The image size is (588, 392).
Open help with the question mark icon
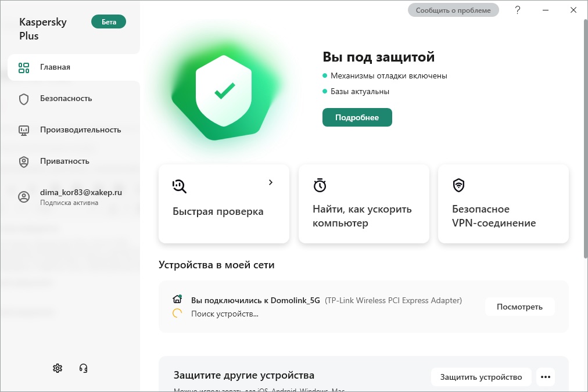point(518,10)
